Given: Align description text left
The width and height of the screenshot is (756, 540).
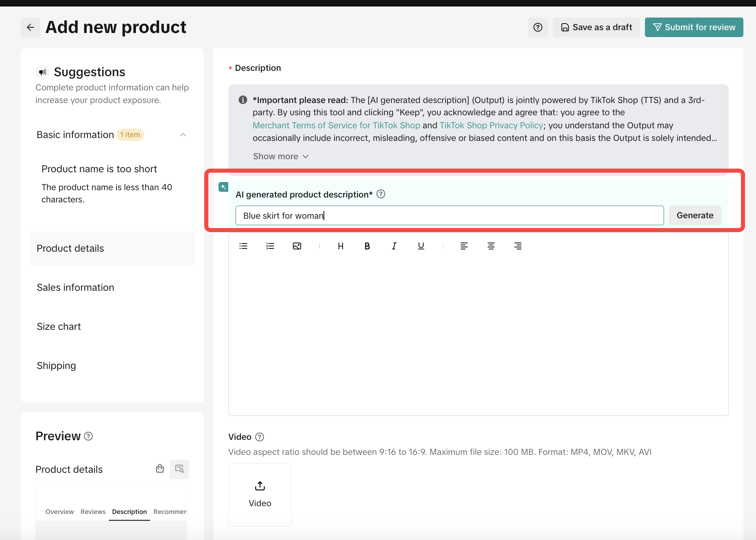Looking at the screenshot, I should [464, 246].
